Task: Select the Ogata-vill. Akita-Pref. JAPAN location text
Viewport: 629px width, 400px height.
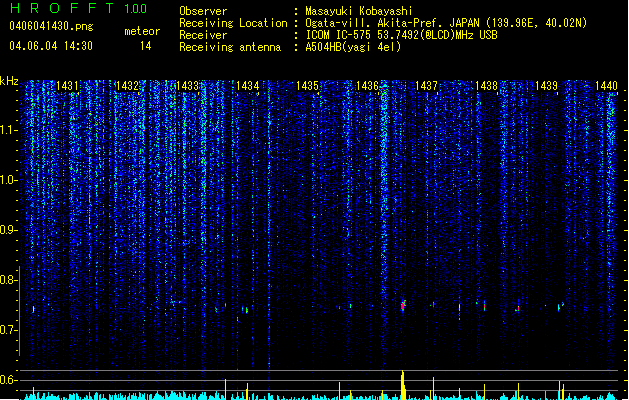Action: [x=446, y=23]
